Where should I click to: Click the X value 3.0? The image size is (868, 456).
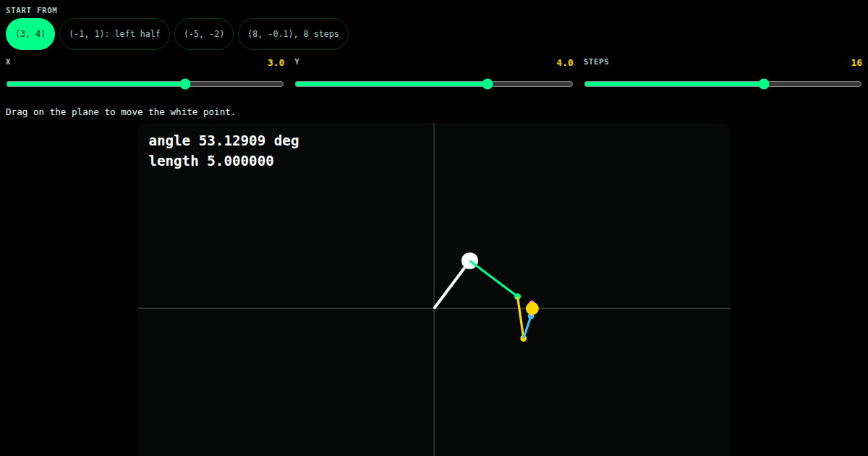point(276,63)
